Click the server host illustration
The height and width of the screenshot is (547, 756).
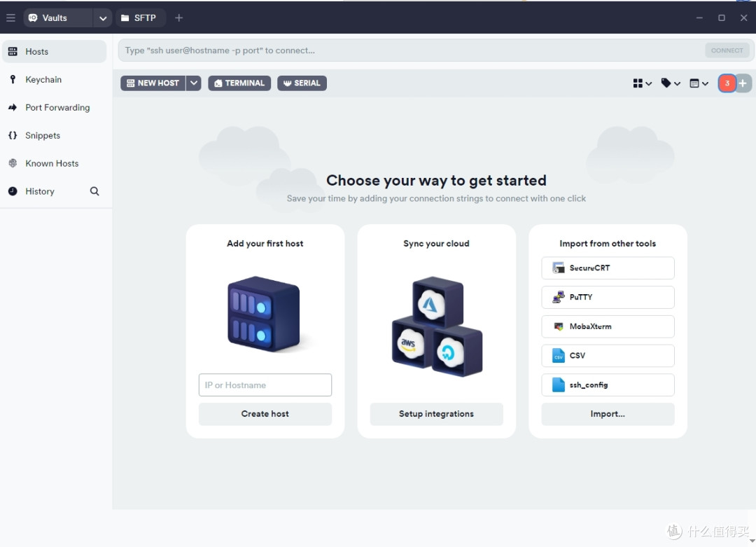(264, 314)
